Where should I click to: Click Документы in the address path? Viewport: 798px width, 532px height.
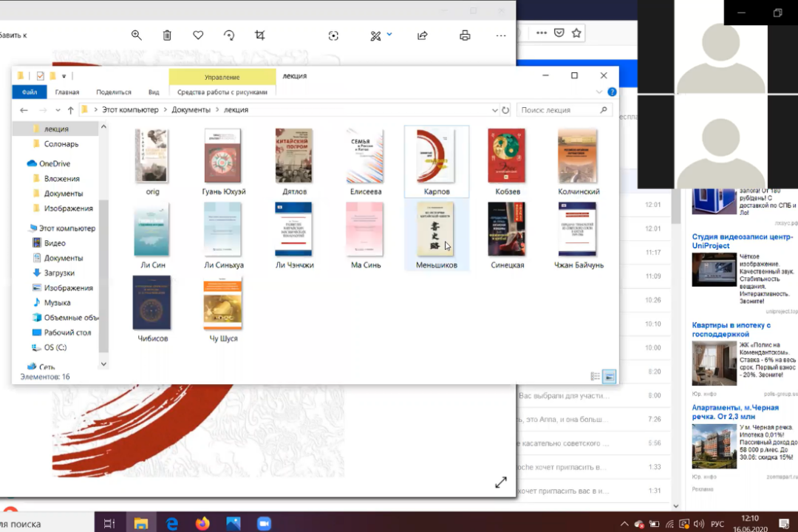[191, 110]
